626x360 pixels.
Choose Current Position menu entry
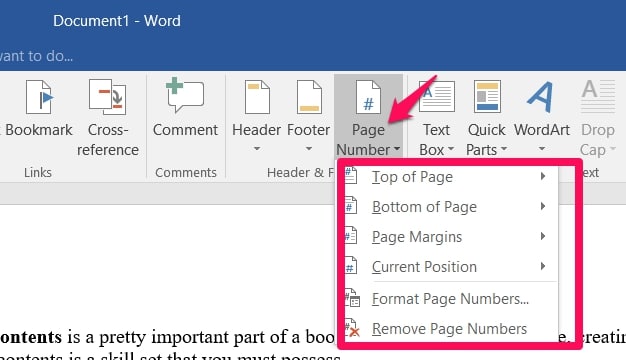[x=450, y=266]
